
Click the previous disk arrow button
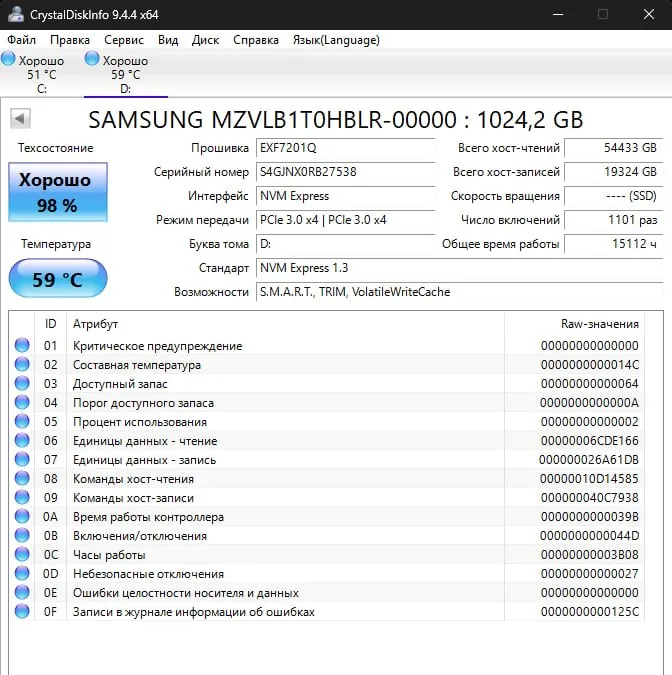click(20, 118)
